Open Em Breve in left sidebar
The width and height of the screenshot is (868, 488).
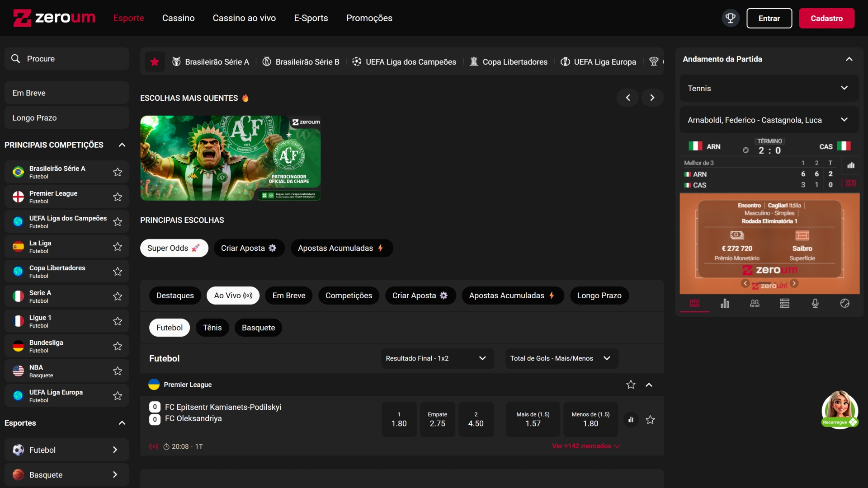(66, 93)
